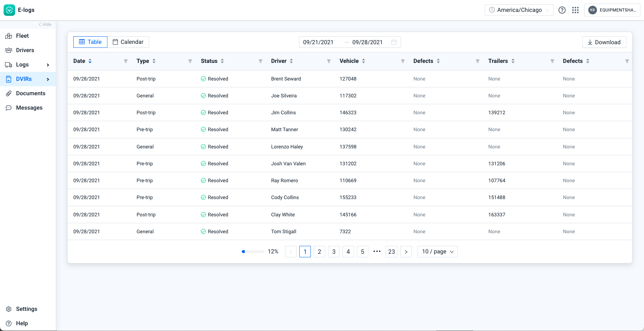This screenshot has width=644, height=331.
Task: Click the Messages chat bubble icon
Action: 9,108
